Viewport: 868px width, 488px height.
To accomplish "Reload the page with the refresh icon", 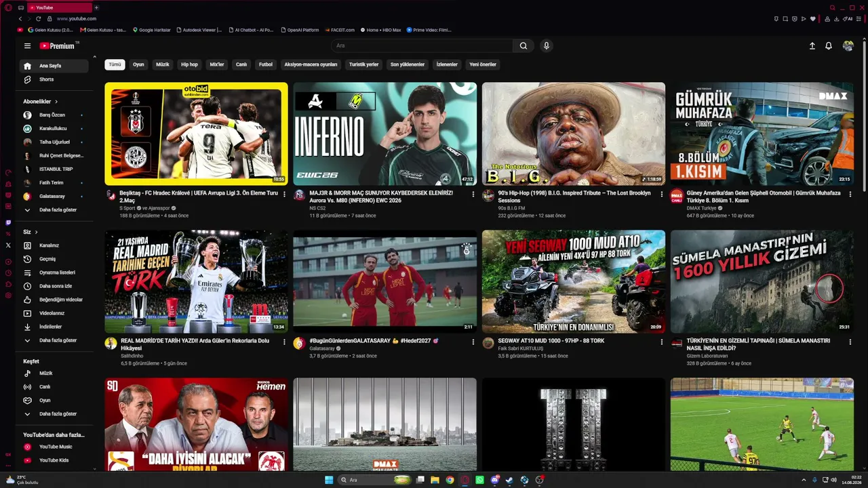I will (39, 19).
